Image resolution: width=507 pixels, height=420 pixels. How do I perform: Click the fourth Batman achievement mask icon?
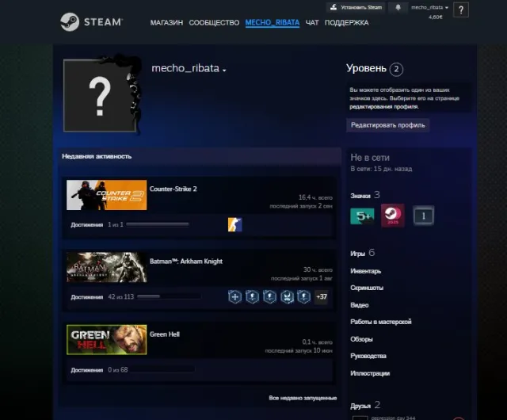pos(287,296)
